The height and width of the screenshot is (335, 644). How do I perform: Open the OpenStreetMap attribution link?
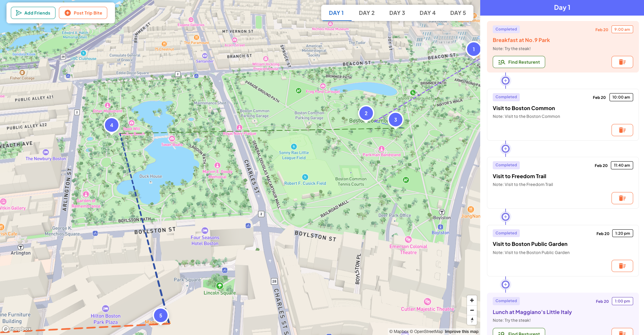[426, 332]
